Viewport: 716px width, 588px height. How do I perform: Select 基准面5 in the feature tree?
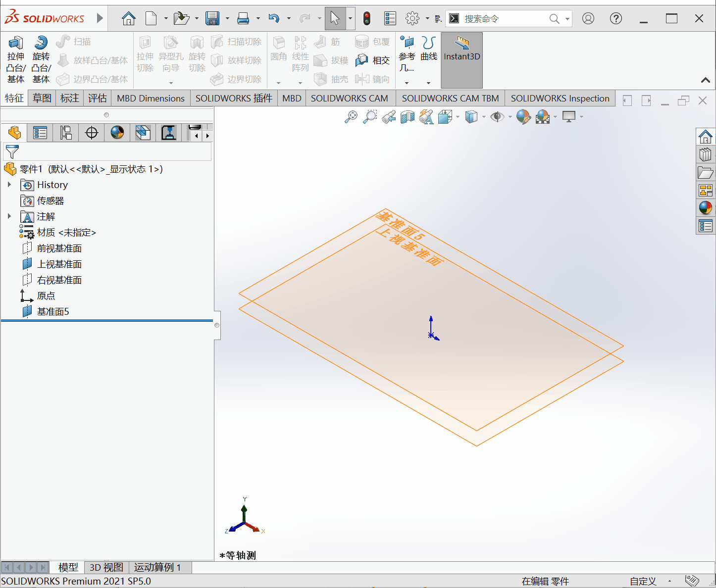click(x=52, y=311)
